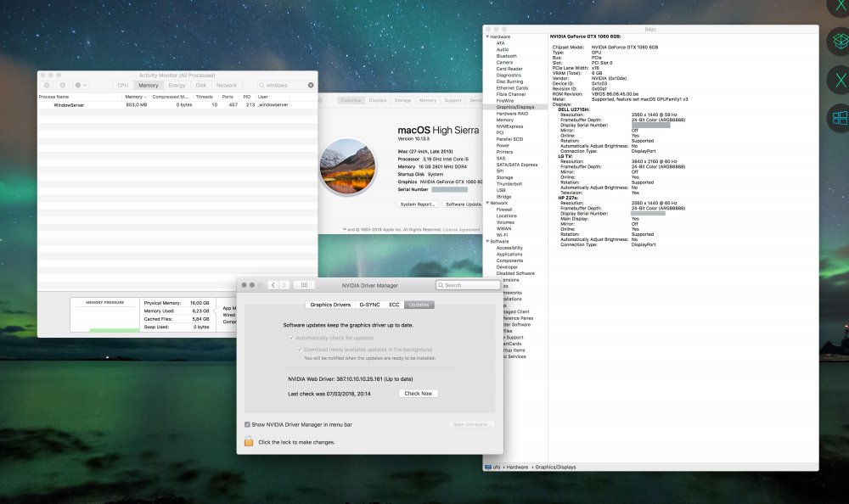The height and width of the screenshot is (504, 849).
Task: Select Disabled Software in the sidebar
Action: (x=515, y=273)
